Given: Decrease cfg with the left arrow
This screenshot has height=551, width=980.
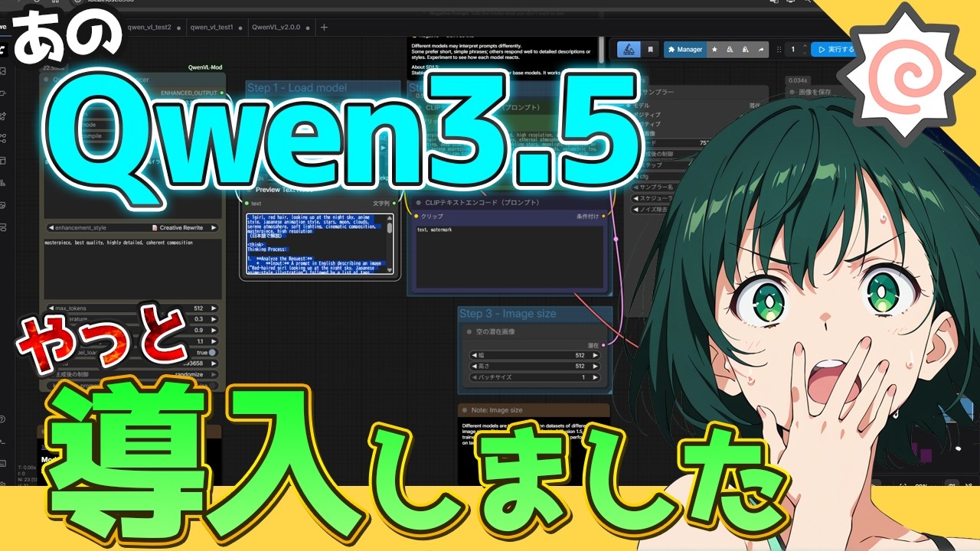Looking at the screenshot, I should [x=636, y=175].
